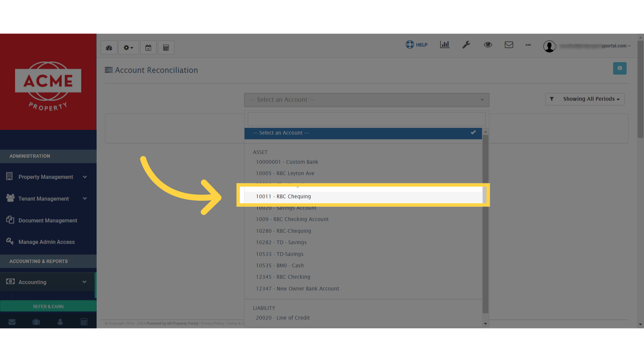Select 10020 - Savings Account
This screenshot has width=644, height=362.
click(x=363, y=208)
